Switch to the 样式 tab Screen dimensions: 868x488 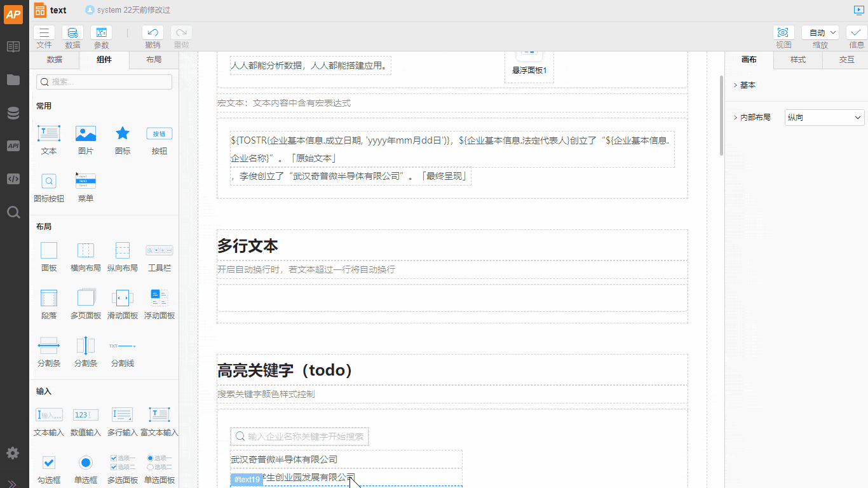pos(798,60)
